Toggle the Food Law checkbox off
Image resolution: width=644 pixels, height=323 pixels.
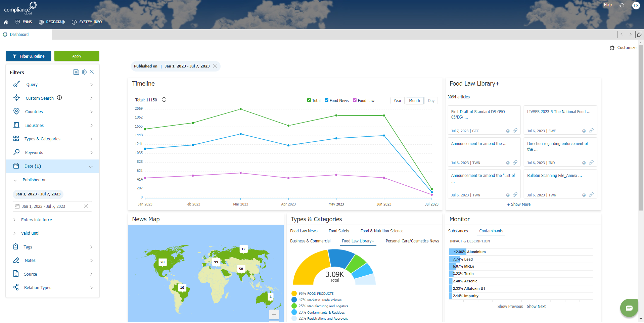point(355,100)
